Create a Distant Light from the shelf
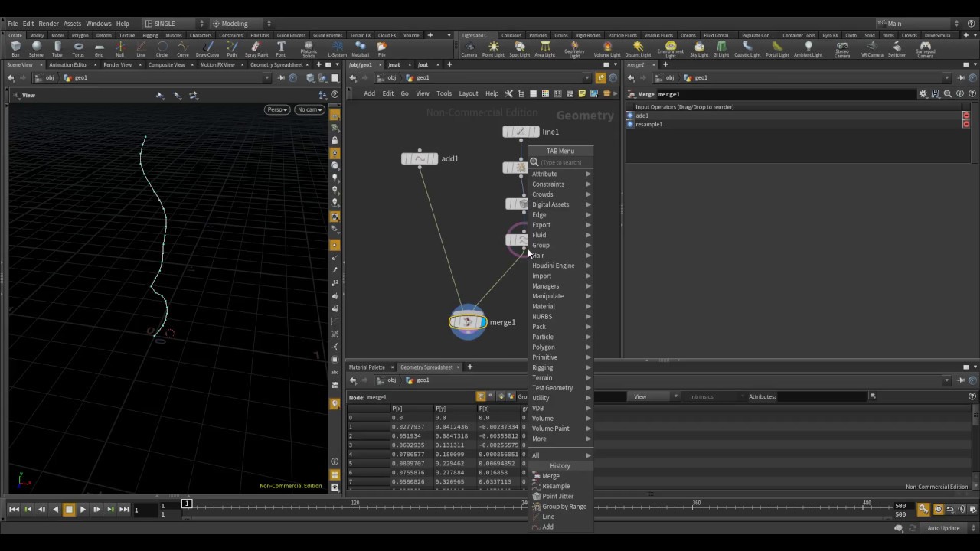Viewport: 980px width, 551px height. [638, 50]
